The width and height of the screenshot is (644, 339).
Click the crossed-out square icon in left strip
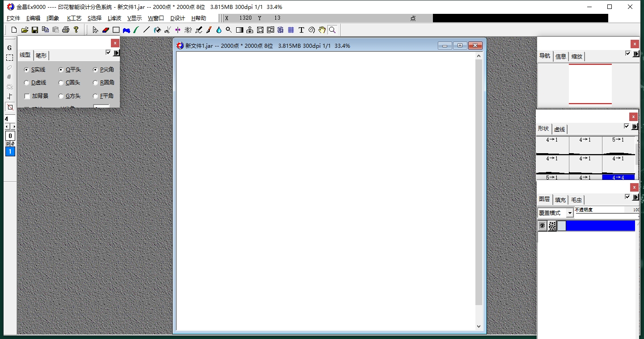click(x=10, y=107)
